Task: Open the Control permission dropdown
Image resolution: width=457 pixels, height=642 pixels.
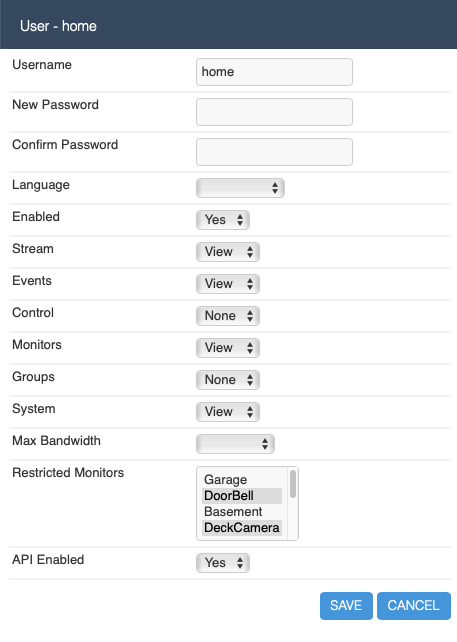Action: pos(228,316)
